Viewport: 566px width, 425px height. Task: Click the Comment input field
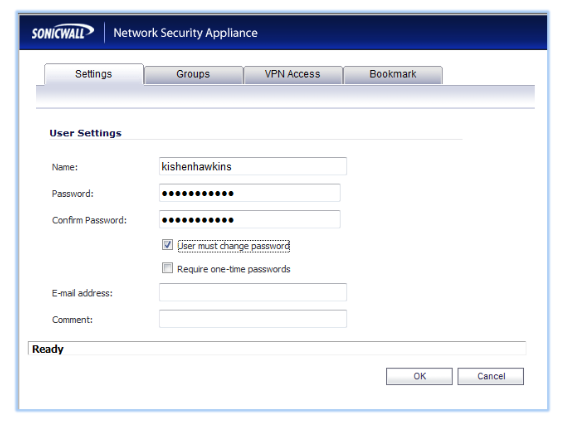click(253, 319)
